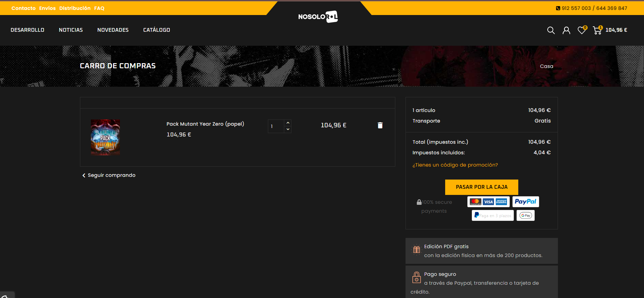Open the Envíos link
Screen dimensions: 644x298
(47, 8)
